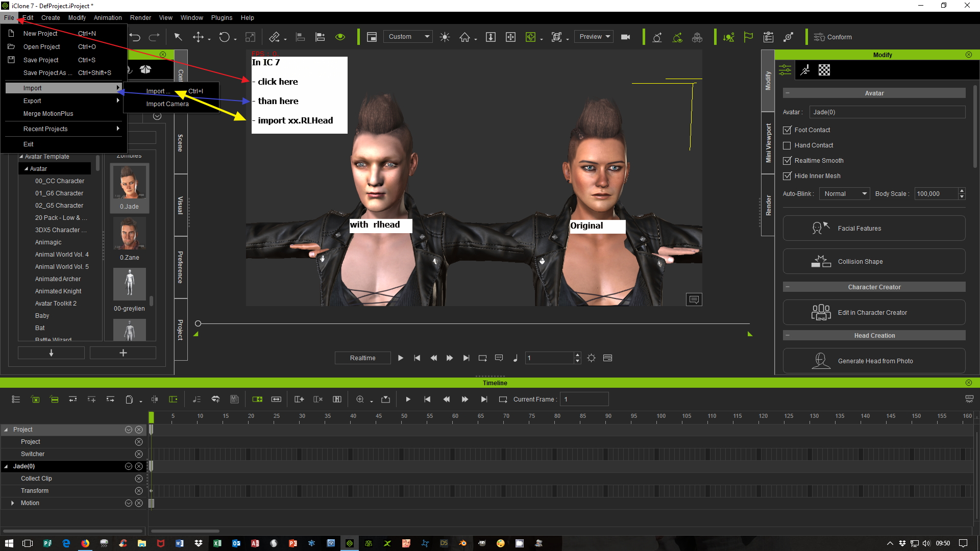Click the Home view icon
The height and width of the screenshot is (551, 980).
(464, 37)
